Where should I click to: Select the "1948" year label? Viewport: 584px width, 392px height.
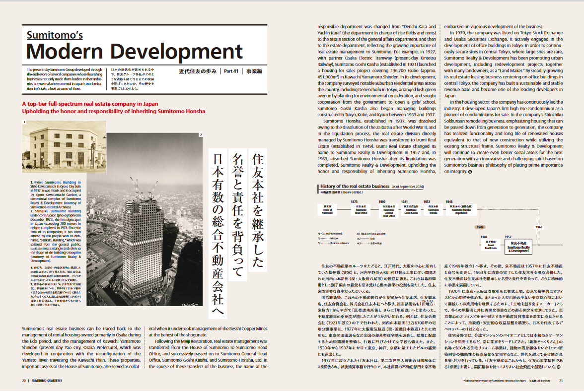[x=449, y=202]
